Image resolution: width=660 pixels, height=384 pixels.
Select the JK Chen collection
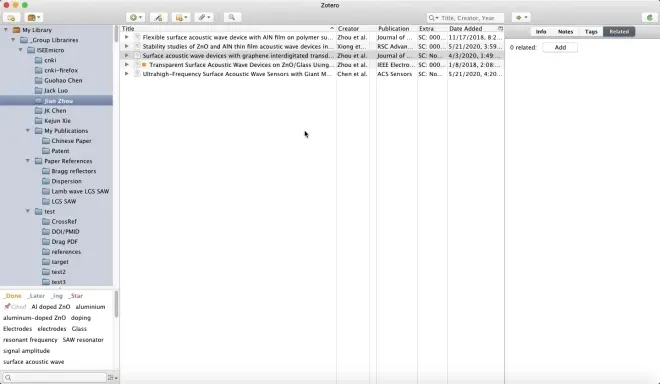pyautogui.click(x=55, y=111)
